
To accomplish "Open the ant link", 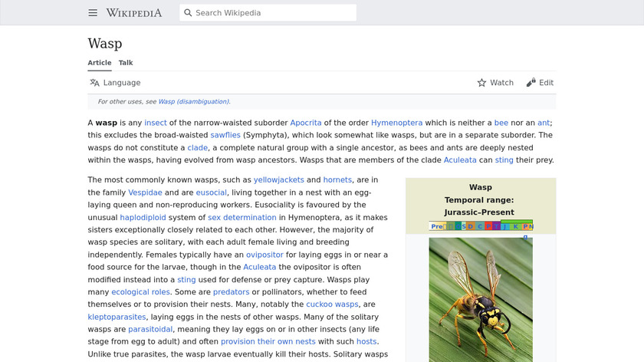I will tap(544, 123).
